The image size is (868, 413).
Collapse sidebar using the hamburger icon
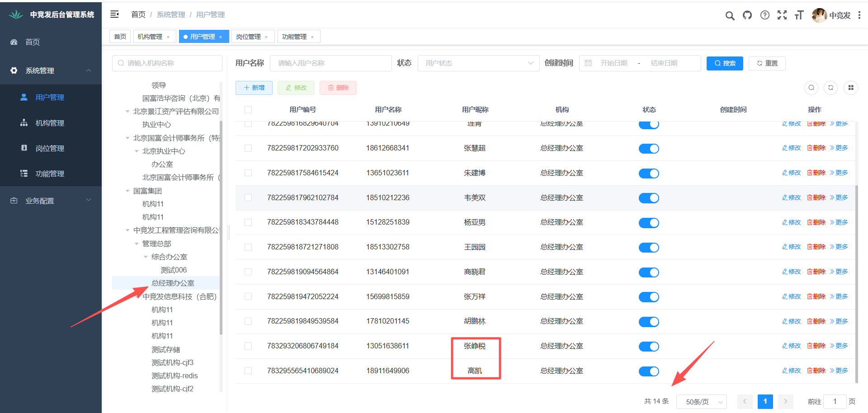click(115, 14)
